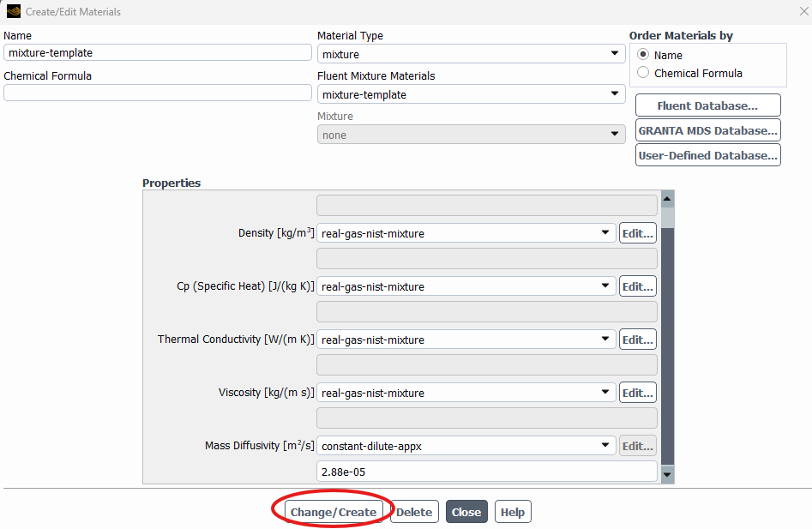Screen dimensions: 812x529
Task: Click Edit next to Density
Action: point(637,233)
